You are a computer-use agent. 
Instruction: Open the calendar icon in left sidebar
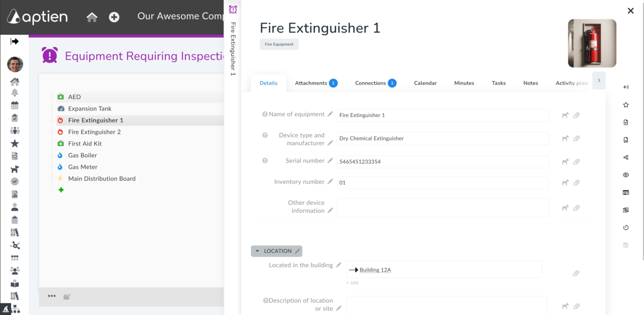[15, 105]
